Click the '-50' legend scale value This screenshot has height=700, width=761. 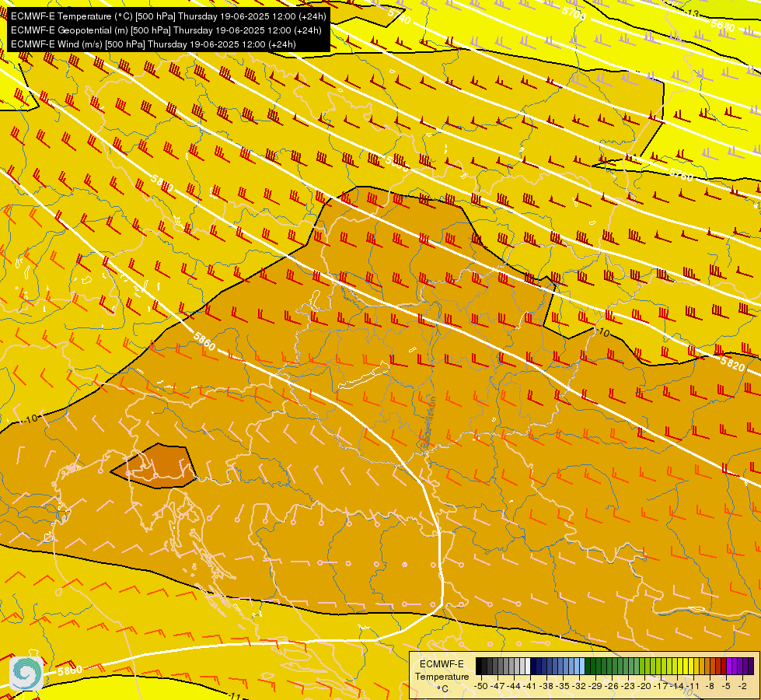481,686
